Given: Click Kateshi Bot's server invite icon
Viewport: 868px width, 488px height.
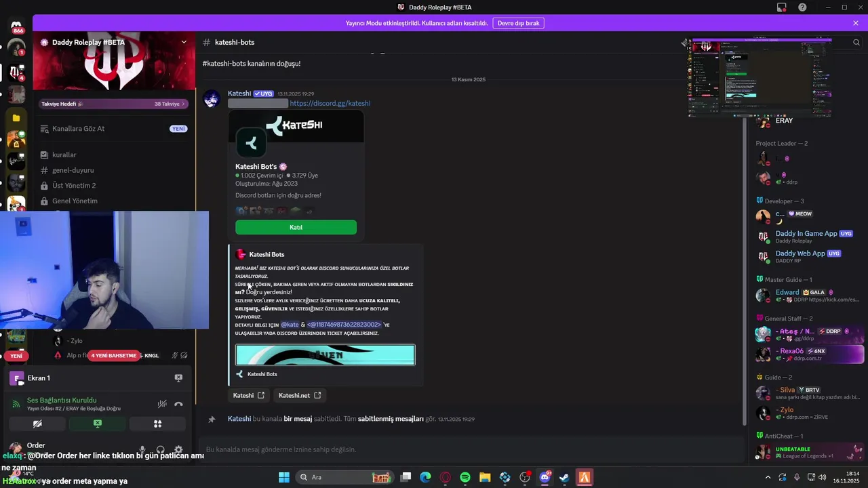Looking at the screenshot, I should 251,143.
